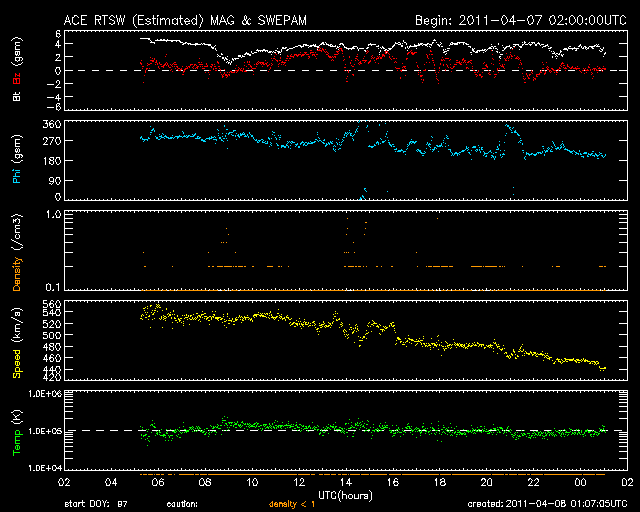
Task: Click the '06' hour label on the time axis
Action: point(158,482)
